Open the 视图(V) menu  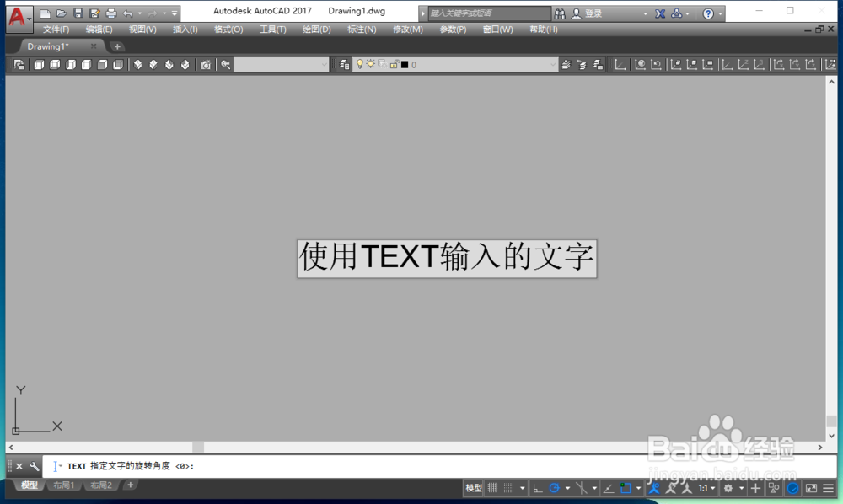[x=142, y=29]
